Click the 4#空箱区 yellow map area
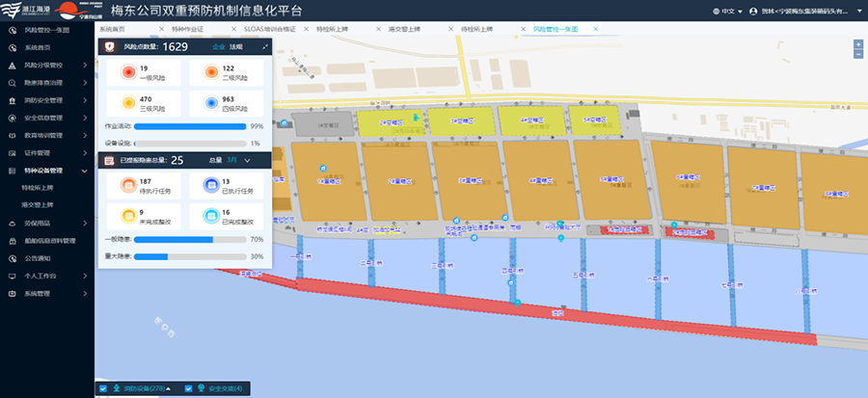Image resolution: width=868 pixels, height=398 pixels. (x=531, y=121)
